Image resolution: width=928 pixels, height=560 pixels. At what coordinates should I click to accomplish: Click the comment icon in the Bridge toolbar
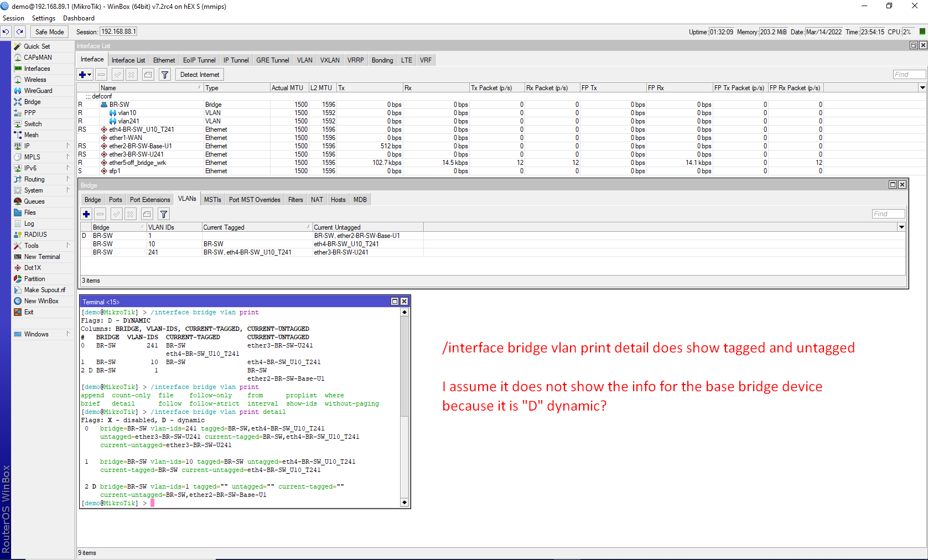(x=147, y=214)
